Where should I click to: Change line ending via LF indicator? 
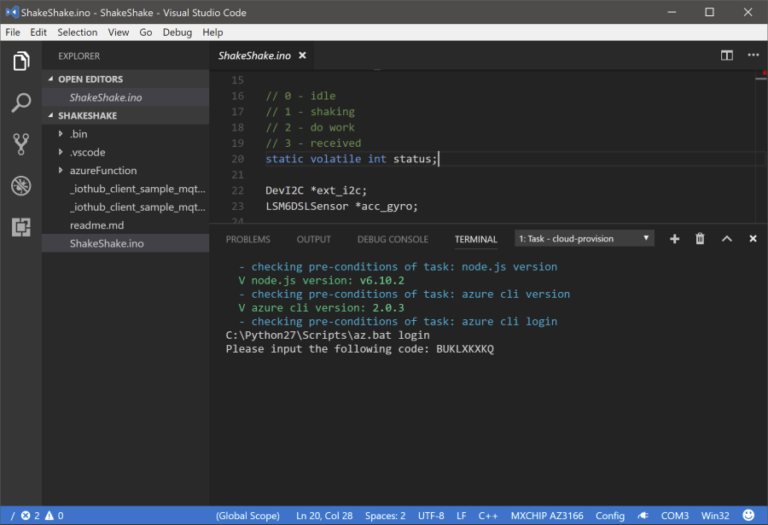(461, 516)
